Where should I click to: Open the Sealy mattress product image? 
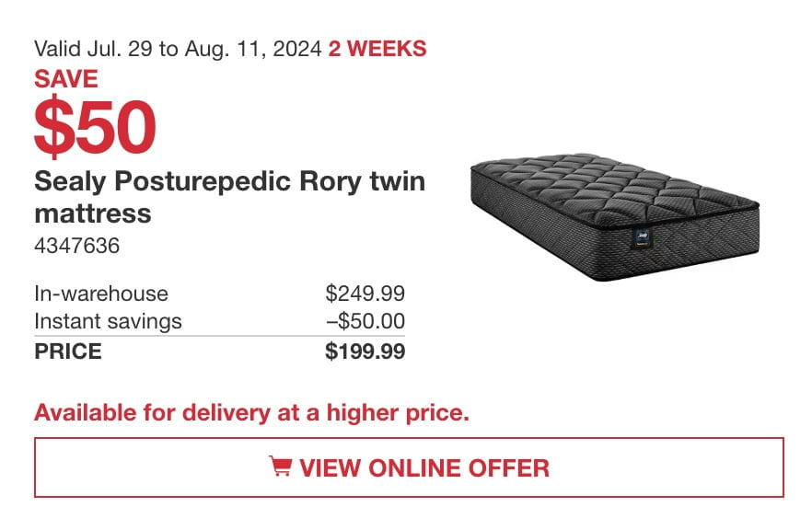pyautogui.click(x=615, y=217)
